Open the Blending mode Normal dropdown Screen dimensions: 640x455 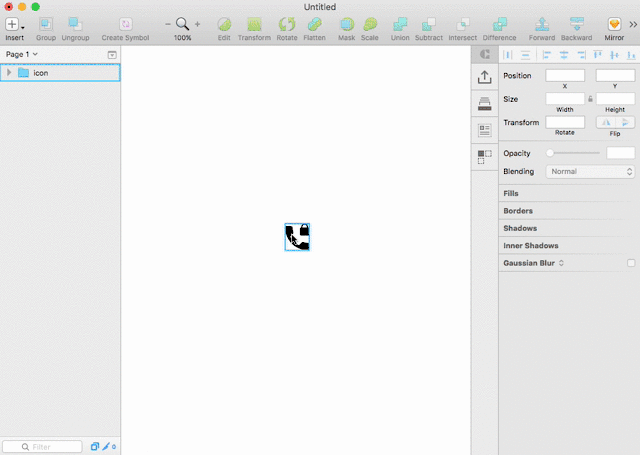(590, 171)
